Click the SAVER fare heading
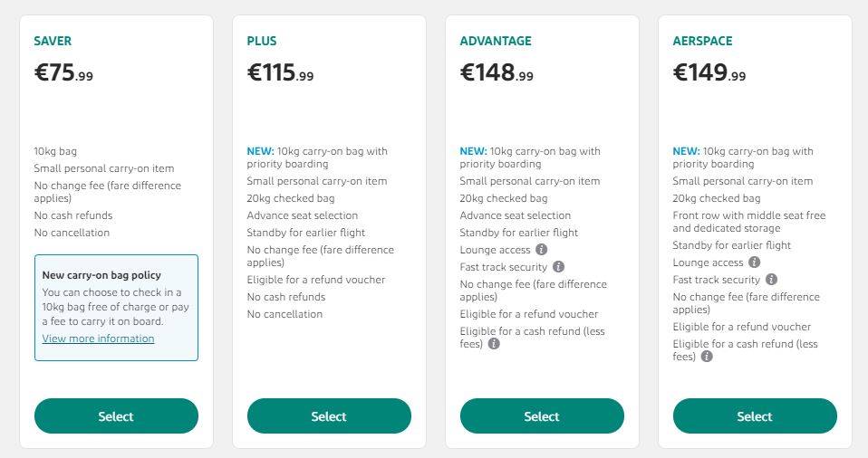Image resolution: width=868 pixels, height=458 pixels. click(53, 41)
